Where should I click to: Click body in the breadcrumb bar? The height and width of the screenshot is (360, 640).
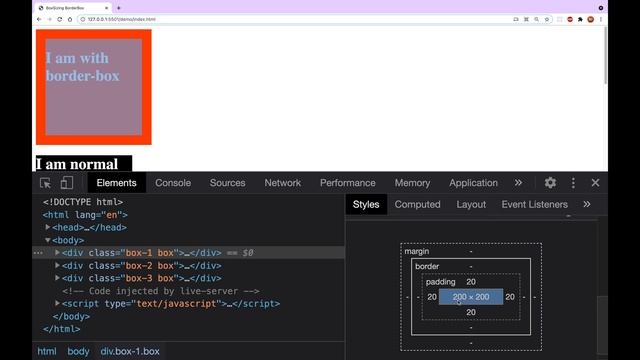pos(78,351)
